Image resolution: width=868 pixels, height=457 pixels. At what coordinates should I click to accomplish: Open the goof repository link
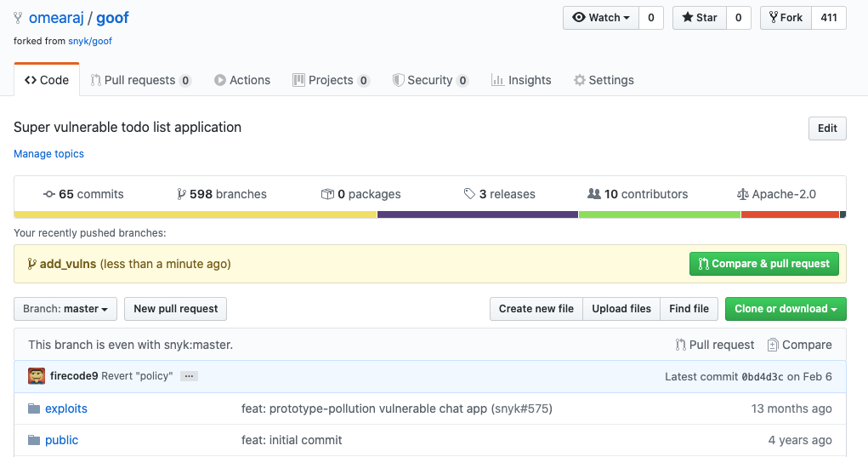click(x=112, y=18)
